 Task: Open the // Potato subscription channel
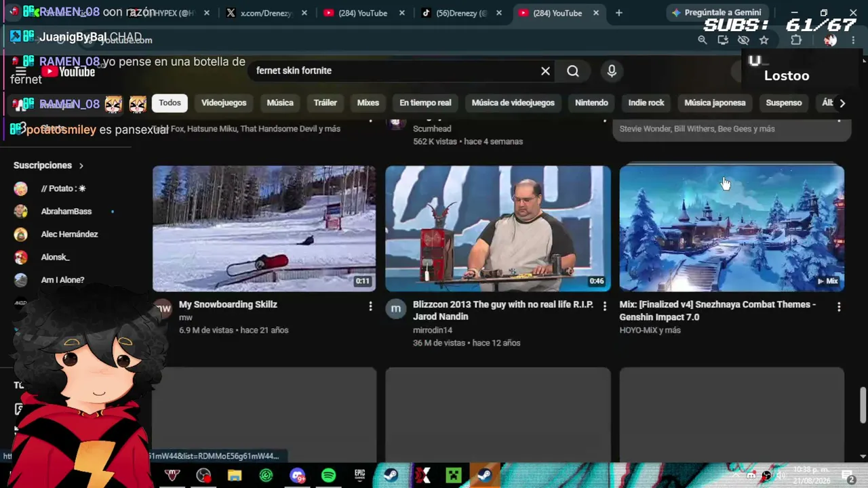pyautogui.click(x=64, y=188)
